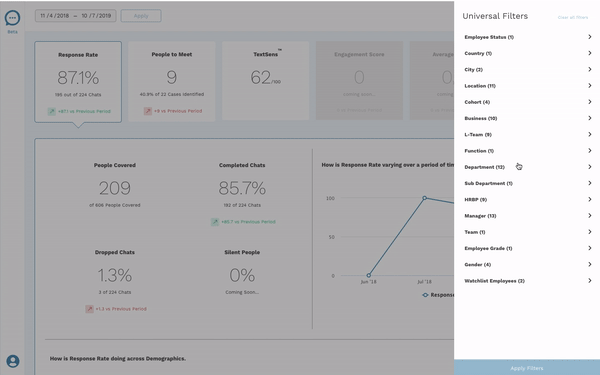The width and height of the screenshot is (600, 375).
Task: Click the chat bubble logo icon
Action: (12, 18)
